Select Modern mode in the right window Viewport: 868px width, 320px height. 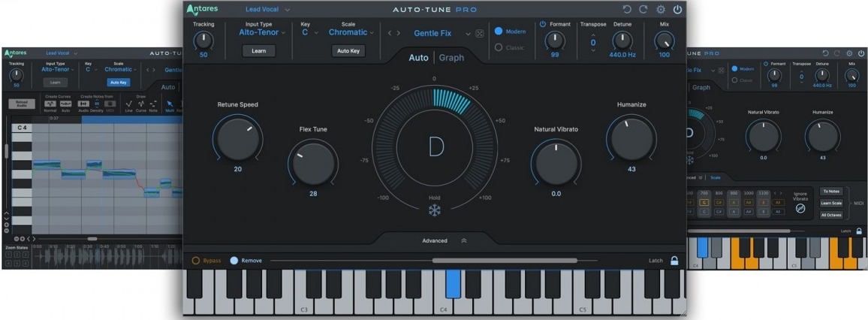coord(734,69)
